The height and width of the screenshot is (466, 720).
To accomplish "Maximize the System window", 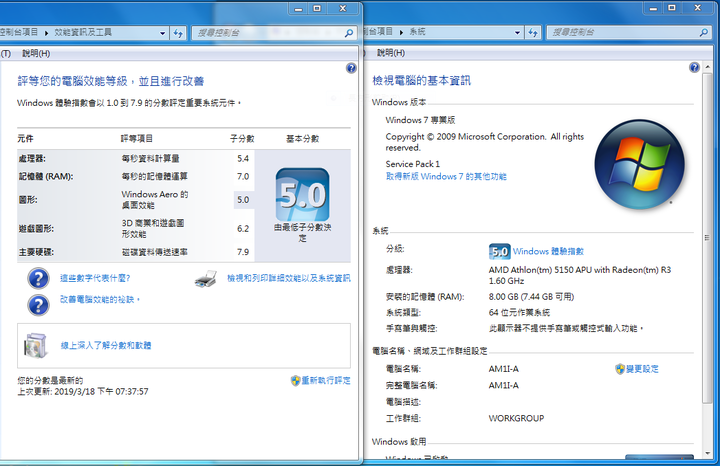I will click(672, 8).
